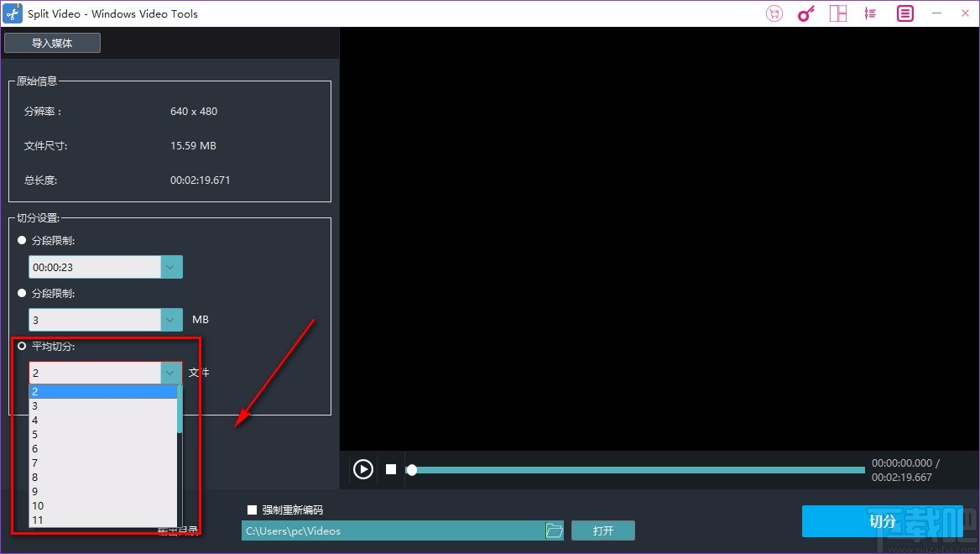
Task: Open the menu list icon in titlebar
Action: coord(904,13)
